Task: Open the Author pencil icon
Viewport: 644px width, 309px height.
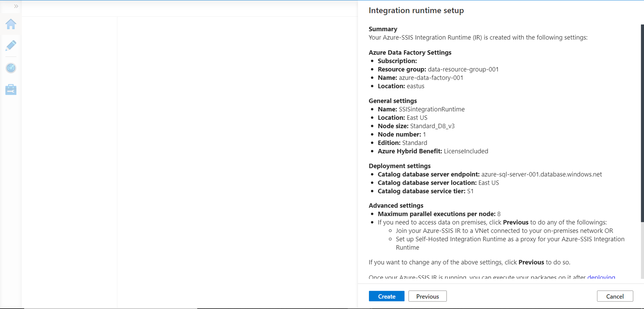Action: 11,46
